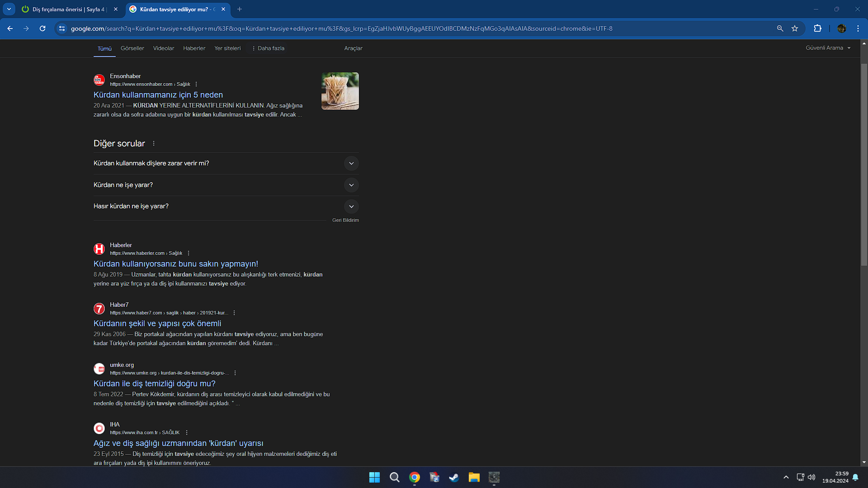Open File Explorer from the taskbar

[474, 478]
